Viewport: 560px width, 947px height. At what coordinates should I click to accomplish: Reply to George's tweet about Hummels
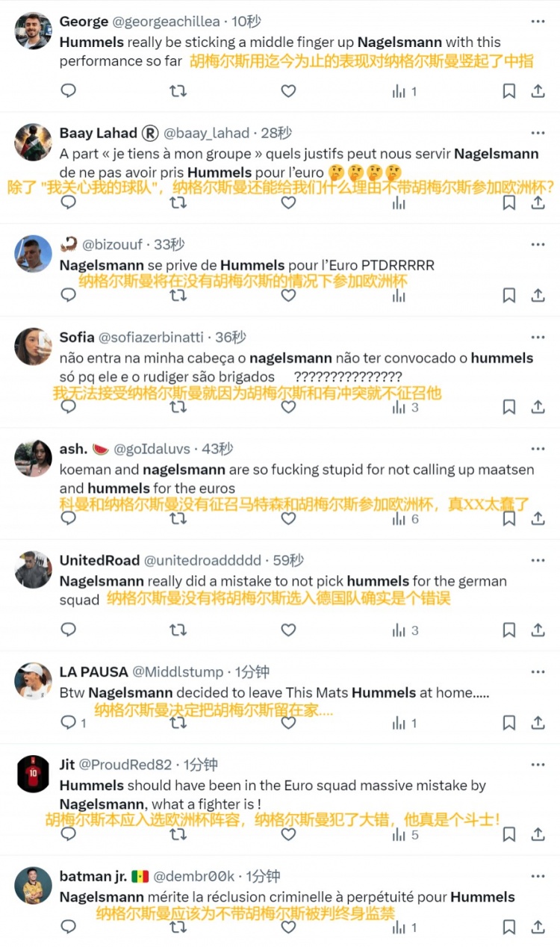[x=68, y=91]
